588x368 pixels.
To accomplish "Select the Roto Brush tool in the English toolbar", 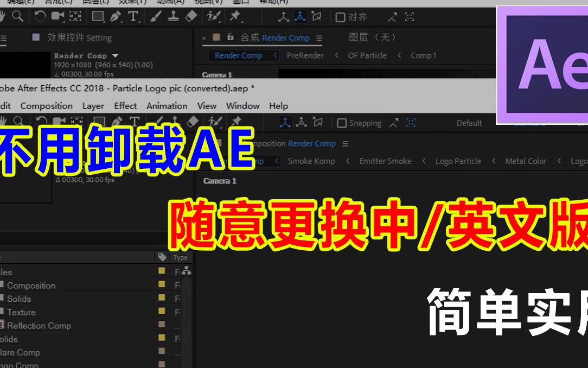I will coord(215,122).
